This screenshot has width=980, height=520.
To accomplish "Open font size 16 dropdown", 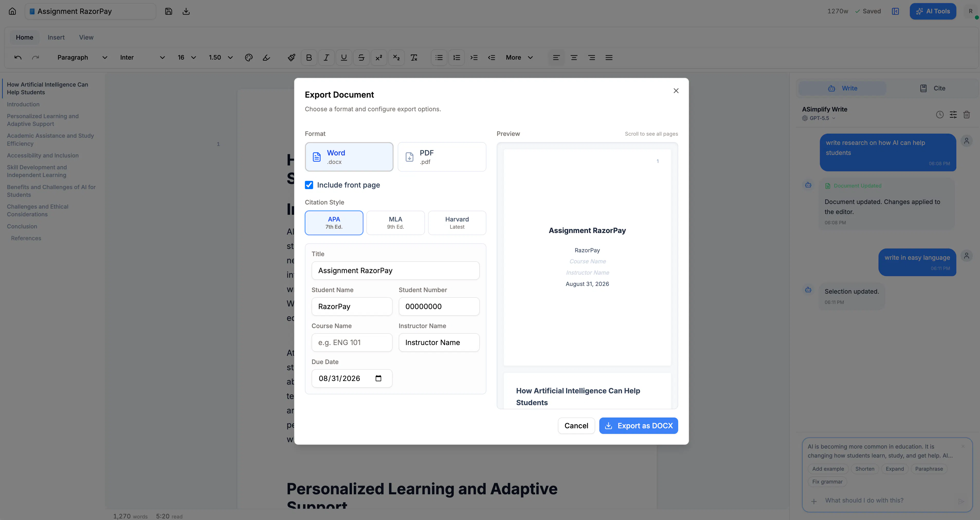I will pos(187,57).
